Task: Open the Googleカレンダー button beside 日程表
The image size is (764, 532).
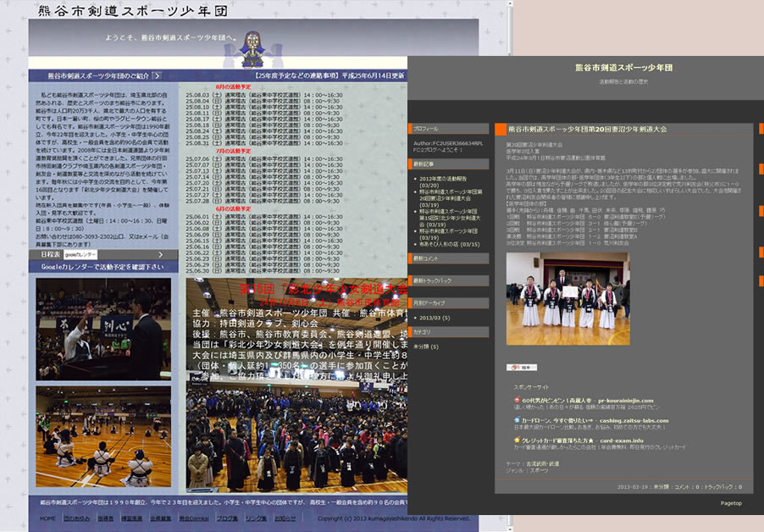Action: pyautogui.click(x=80, y=255)
